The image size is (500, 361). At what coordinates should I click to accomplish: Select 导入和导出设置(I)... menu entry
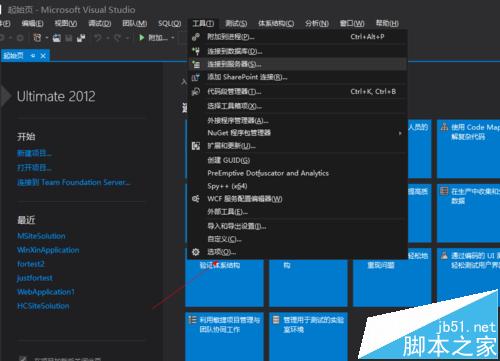point(298,226)
